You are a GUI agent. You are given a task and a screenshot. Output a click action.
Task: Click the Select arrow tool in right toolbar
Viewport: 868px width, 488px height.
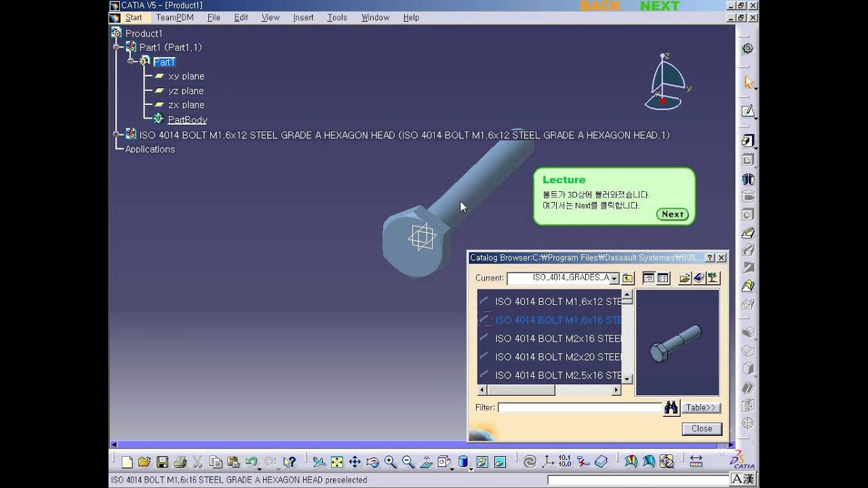pyautogui.click(x=748, y=82)
